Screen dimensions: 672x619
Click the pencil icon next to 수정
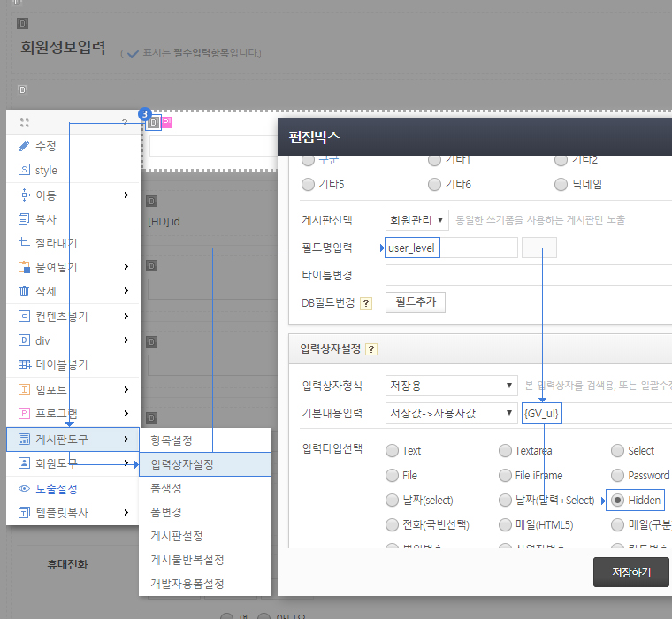(x=24, y=146)
